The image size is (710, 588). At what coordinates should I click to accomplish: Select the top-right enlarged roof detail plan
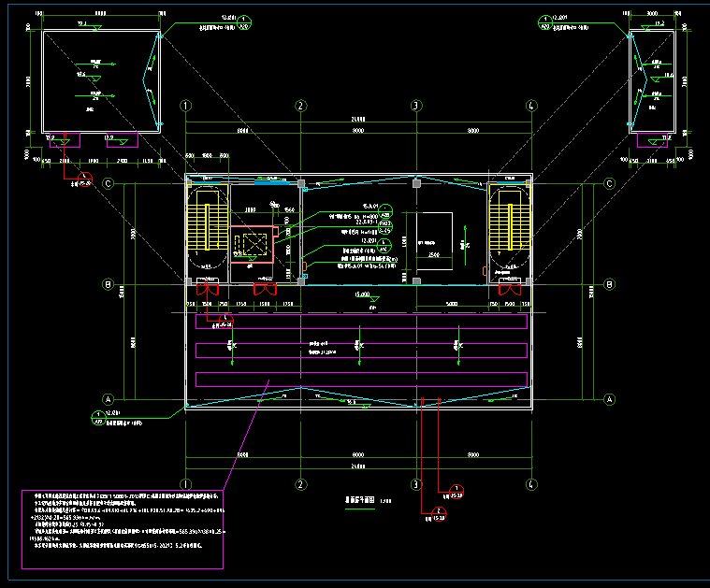tap(654, 81)
